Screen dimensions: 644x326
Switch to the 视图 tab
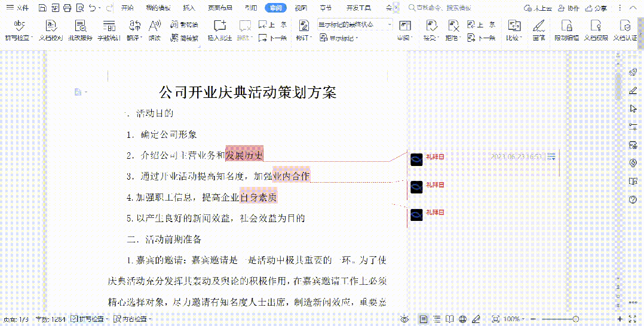pos(301,8)
